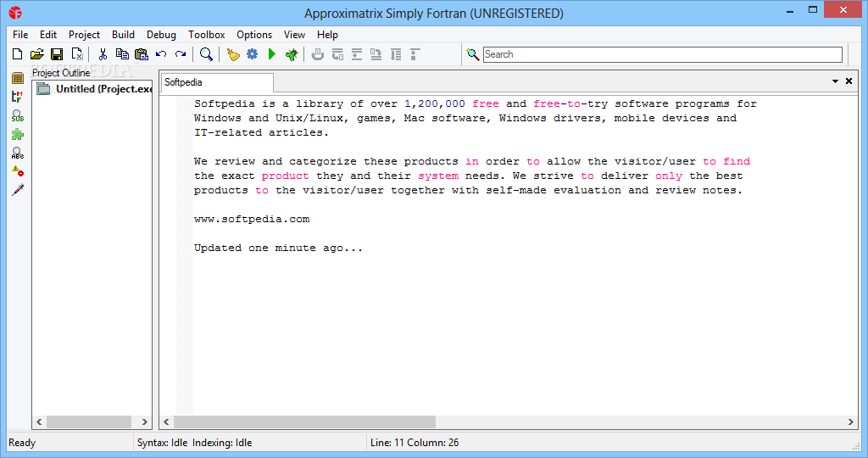The width and height of the screenshot is (868, 458).
Task: Click the 'Updated one minute ago...' line
Action: tap(278, 249)
